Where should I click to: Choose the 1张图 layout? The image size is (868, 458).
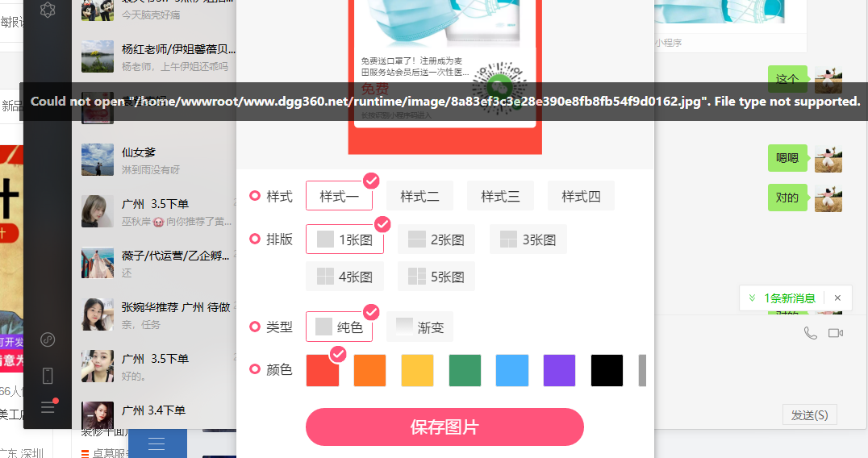[344, 239]
